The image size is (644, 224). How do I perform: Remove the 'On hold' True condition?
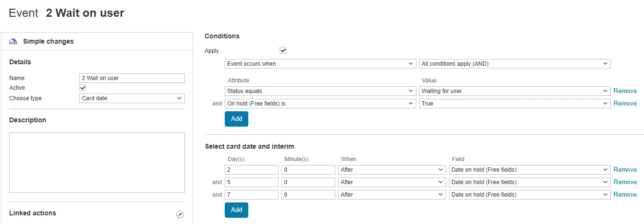625,104
